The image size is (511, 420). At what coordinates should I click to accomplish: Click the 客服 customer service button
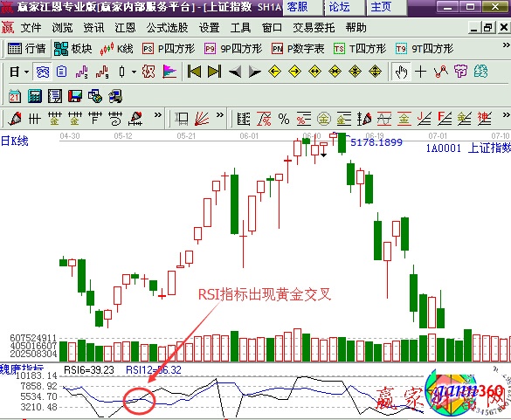point(302,7)
